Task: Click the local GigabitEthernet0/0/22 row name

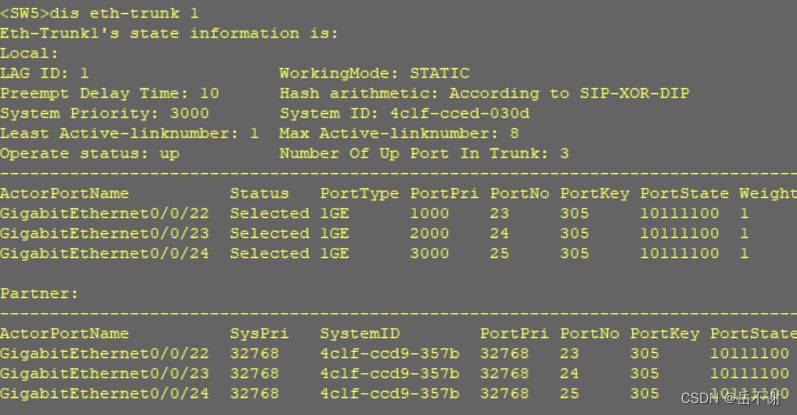Action: coord(104,214)
